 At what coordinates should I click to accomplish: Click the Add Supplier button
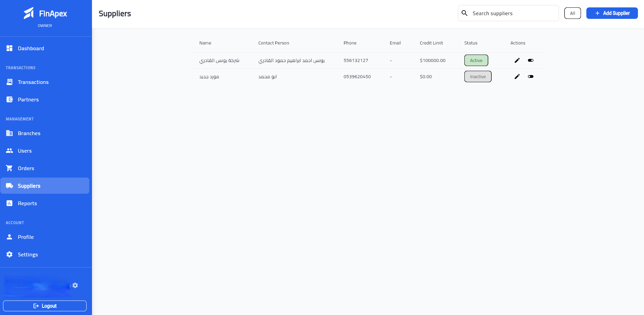[x=612, y=13]
